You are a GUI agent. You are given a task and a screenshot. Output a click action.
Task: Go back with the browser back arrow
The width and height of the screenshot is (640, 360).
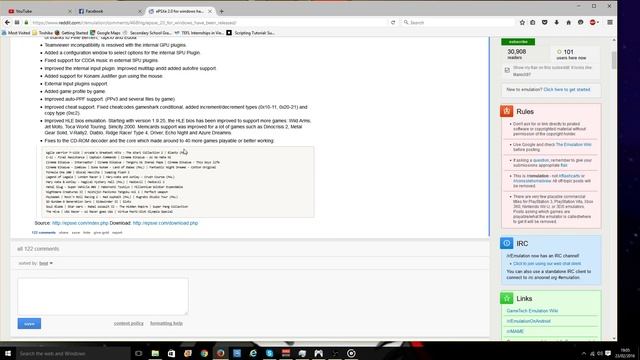(x=7, y=22)
